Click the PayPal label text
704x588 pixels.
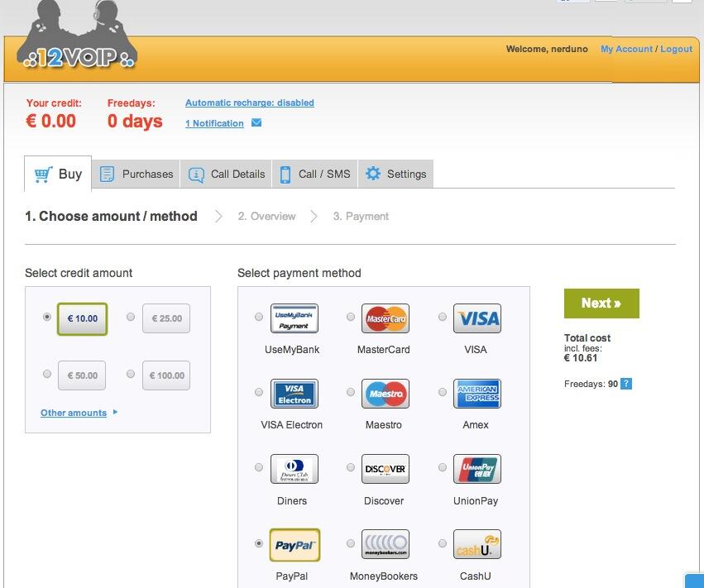(x=292, y=576)
